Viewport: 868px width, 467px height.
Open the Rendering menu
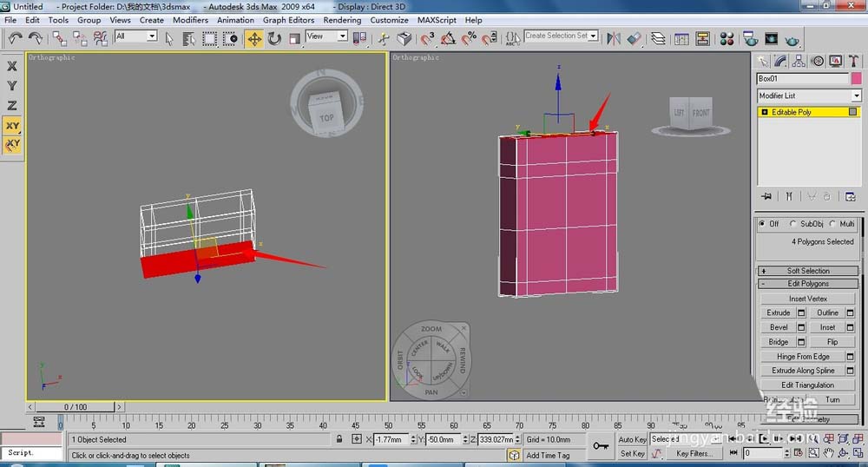click(x=342, y=20)
